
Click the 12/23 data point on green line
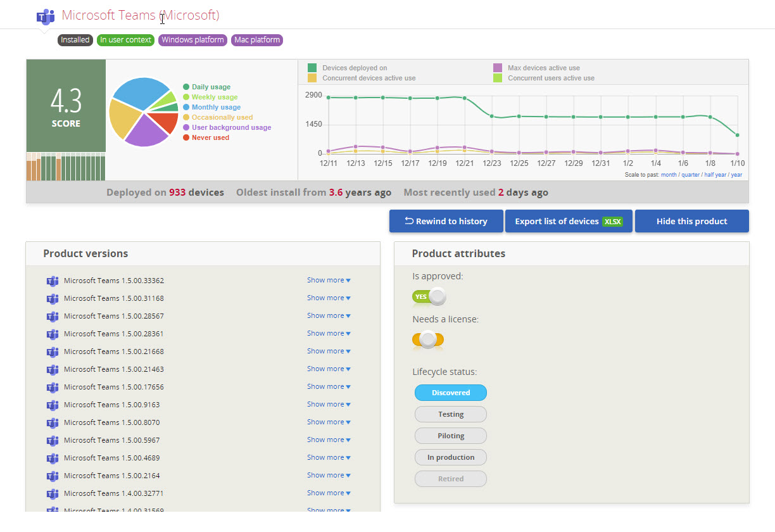491,116
